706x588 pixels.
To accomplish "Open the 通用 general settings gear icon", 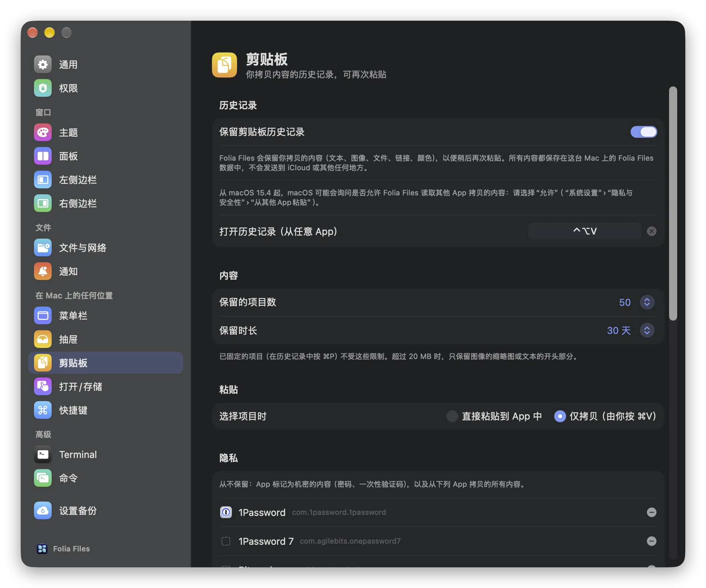I will [x=43, y=65].
